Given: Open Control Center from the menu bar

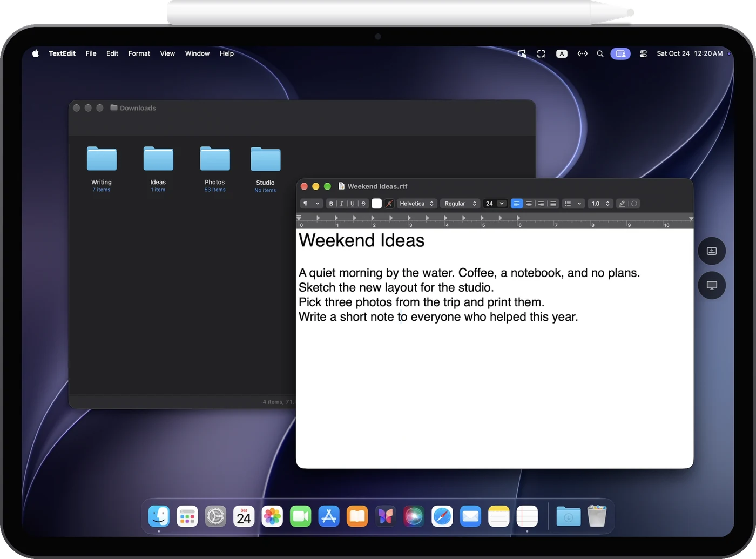Looking at the screenshot, I should point(643,53).
